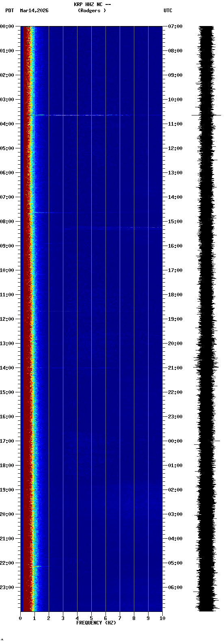Click the 12:00 PDT time label
The width and height of the screenshot is (224, 644).
point(7,319)
